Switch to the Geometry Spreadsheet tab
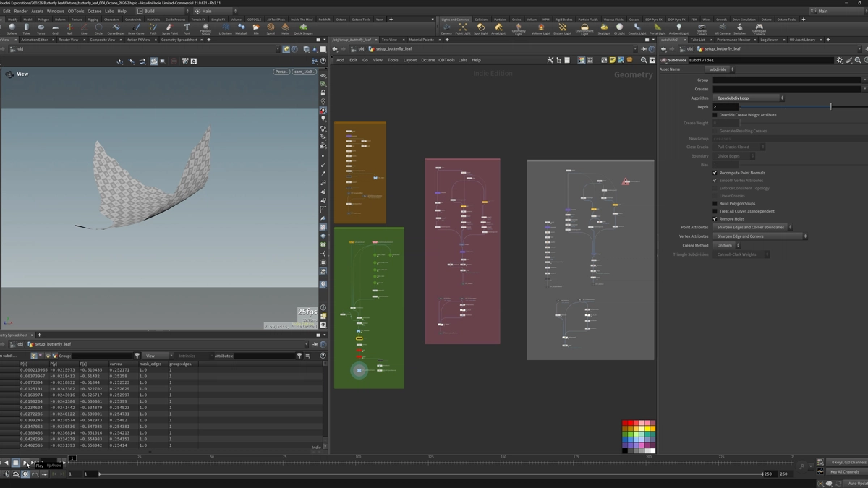This screenshot has width=868, height=488. tap(178, 40)
